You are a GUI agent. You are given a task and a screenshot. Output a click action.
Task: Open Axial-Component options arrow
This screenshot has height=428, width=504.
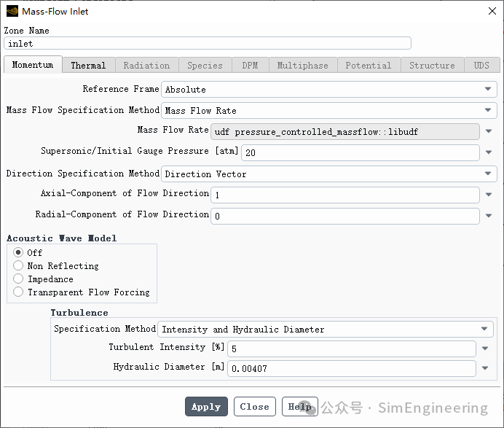[489, 195]
